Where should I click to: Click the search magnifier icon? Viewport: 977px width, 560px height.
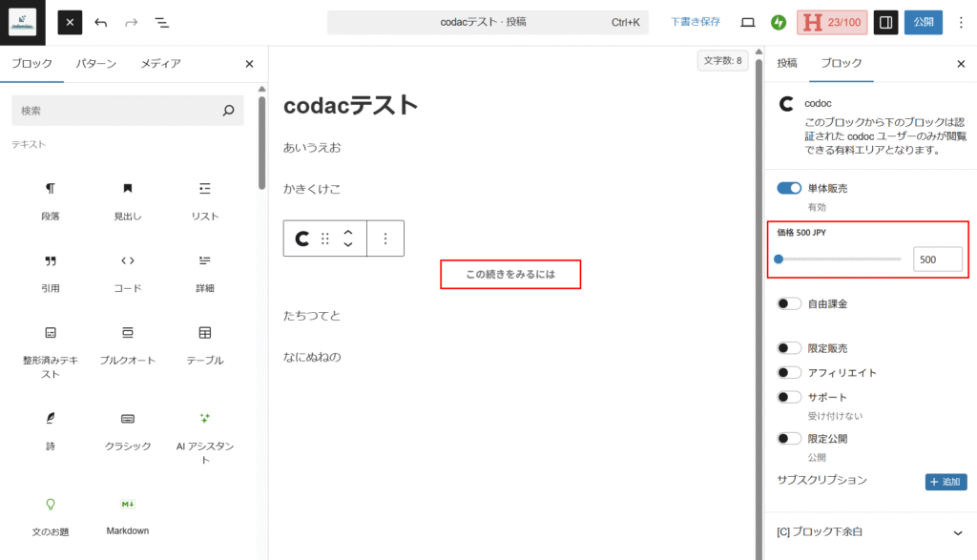229,111
